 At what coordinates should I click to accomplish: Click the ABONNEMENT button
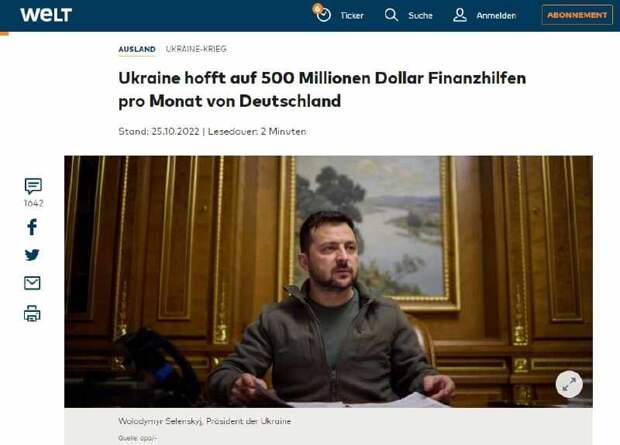577,15
